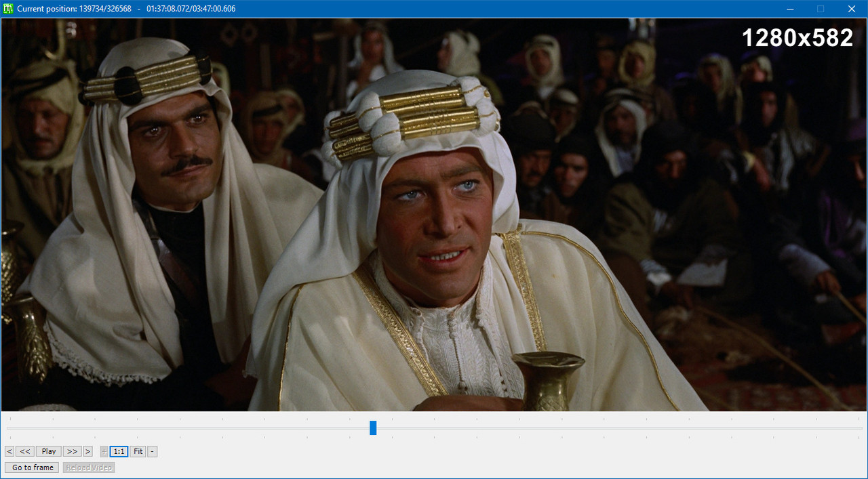Step back one frame with the < button
This screenshot has width=868, height=479.
[x=9, y=451]
